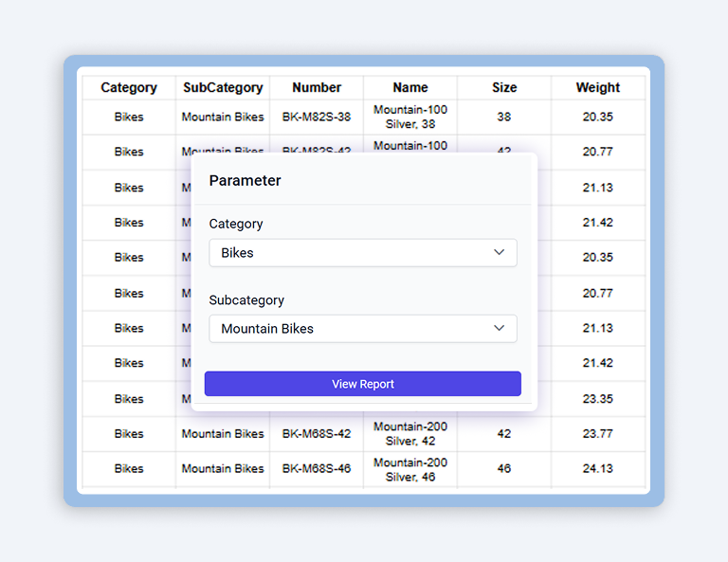Open the Subcategory dropdown showing Mountain Bikes
Screen dimensions: 728x562
pos(363,329)
